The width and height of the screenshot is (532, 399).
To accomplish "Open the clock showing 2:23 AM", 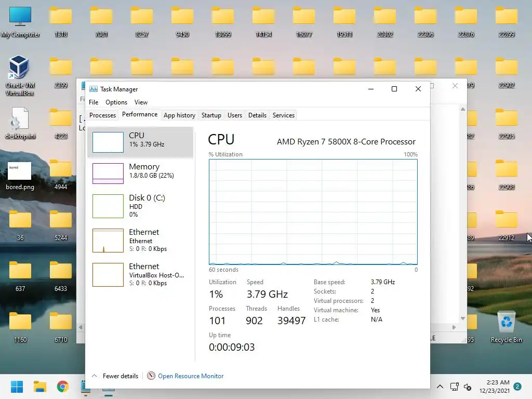I will [x=495, y=387].
